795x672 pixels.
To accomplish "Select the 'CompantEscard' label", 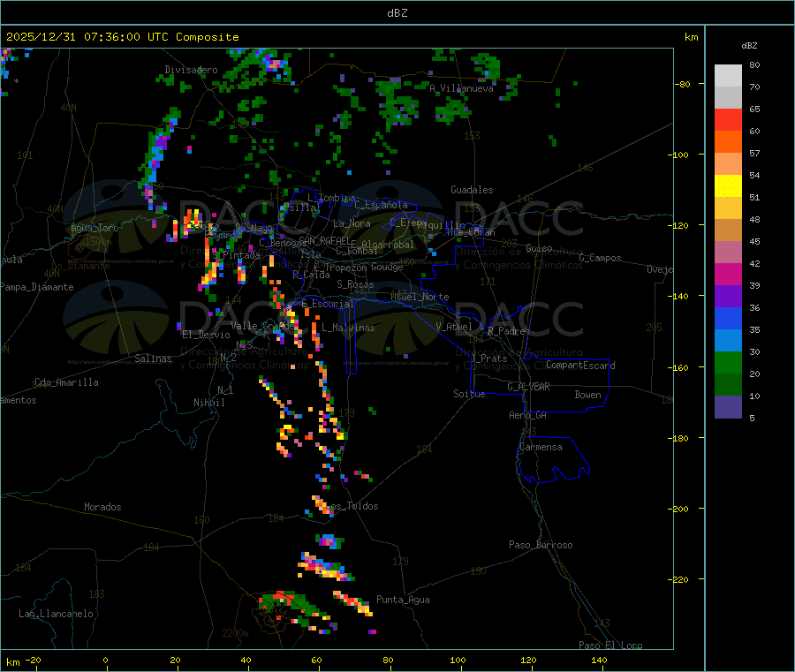I will tap(580, 366).
